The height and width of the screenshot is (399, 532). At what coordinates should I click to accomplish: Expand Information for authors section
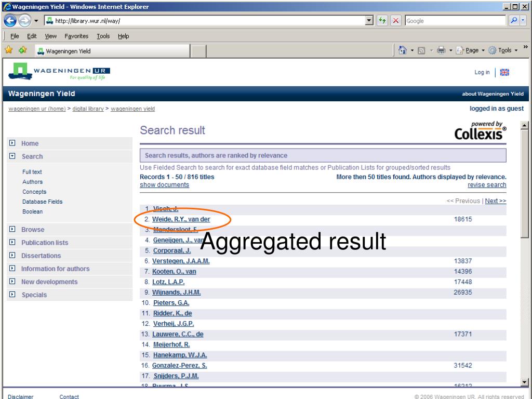tap(12, 269)
